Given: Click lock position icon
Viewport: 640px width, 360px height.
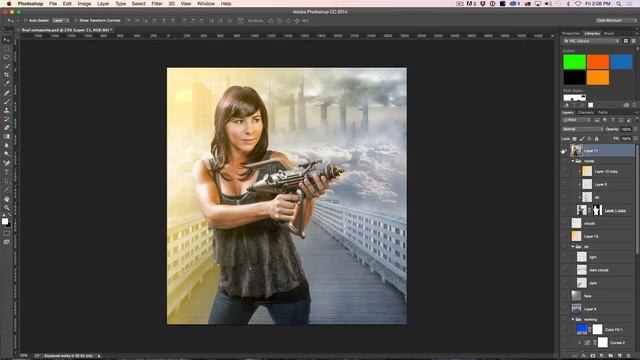Looking at the screenshot, I should pos(589,139).
